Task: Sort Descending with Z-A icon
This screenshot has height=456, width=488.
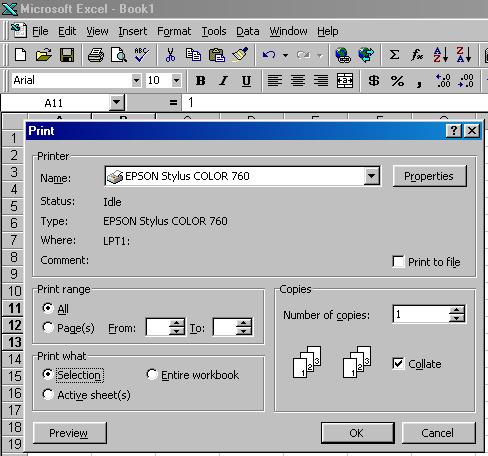Action: [x=464, y=55]
